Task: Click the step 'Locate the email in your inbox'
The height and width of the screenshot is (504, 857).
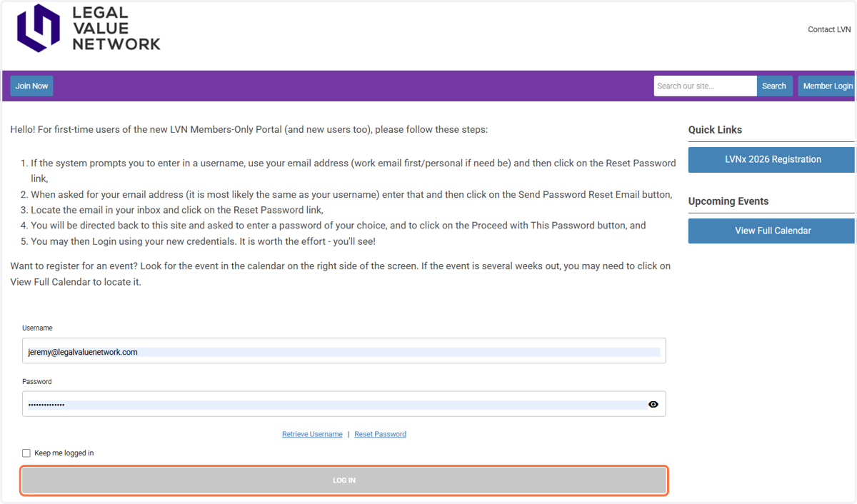Action: coord(177,210)
